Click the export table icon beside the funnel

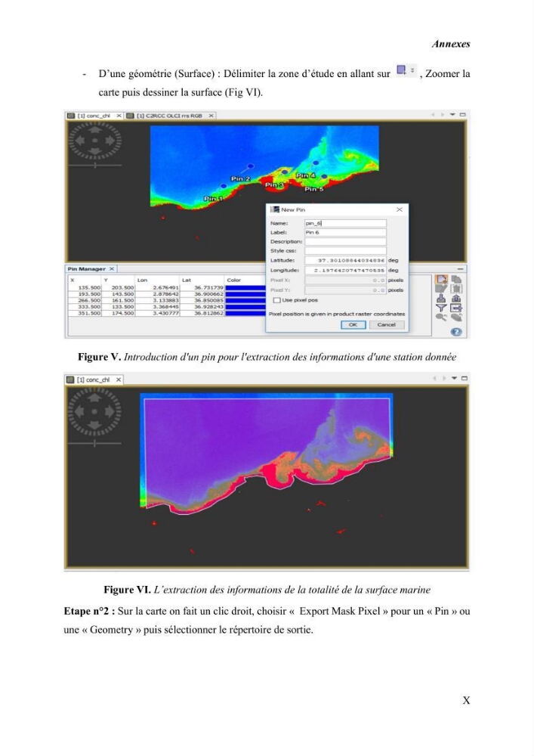(456, 308)
